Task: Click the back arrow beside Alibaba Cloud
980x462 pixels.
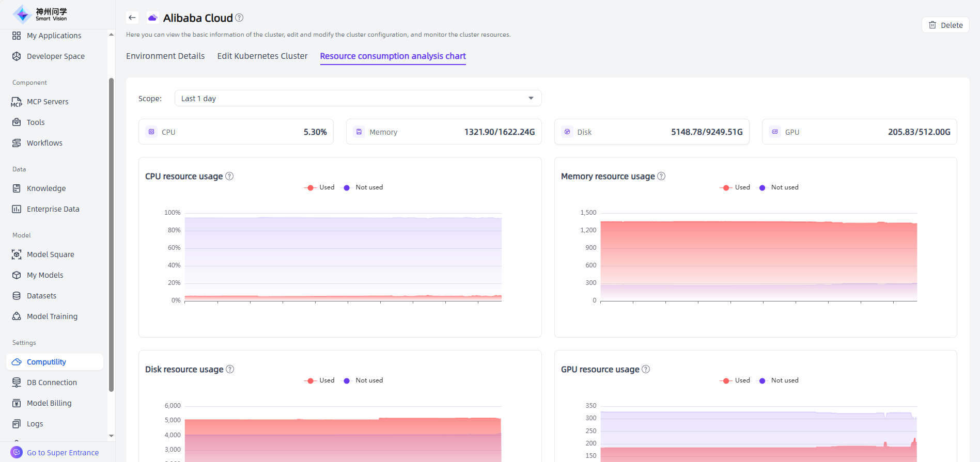Action: click(x=132, y=18)
